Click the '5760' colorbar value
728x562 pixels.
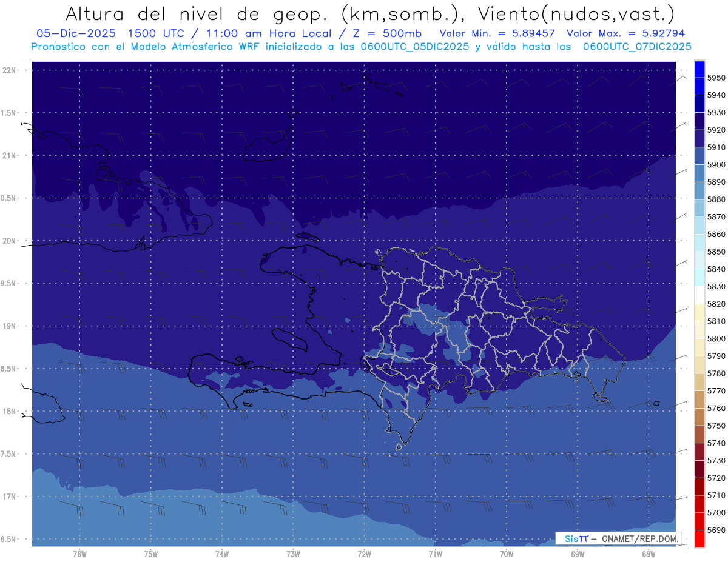pyautogui.click(x=716, y=408)
